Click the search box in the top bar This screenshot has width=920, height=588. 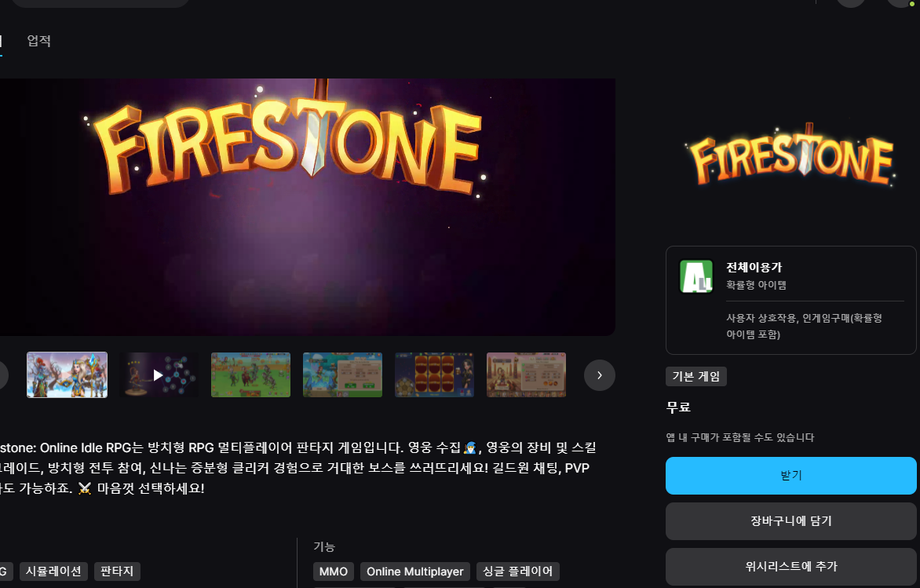coord(100,2)
